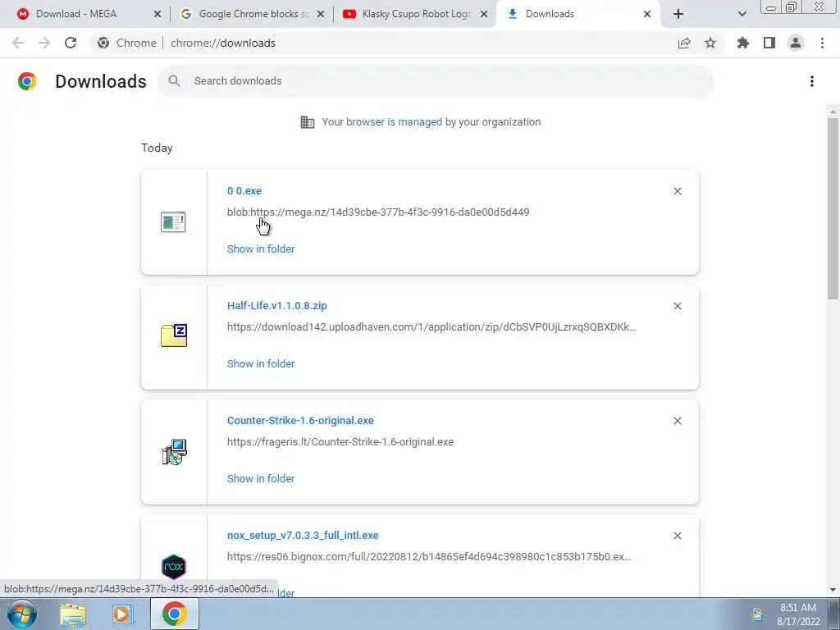Remove 0 0.exe from the list
840x630 pixels.
point(678,191)
